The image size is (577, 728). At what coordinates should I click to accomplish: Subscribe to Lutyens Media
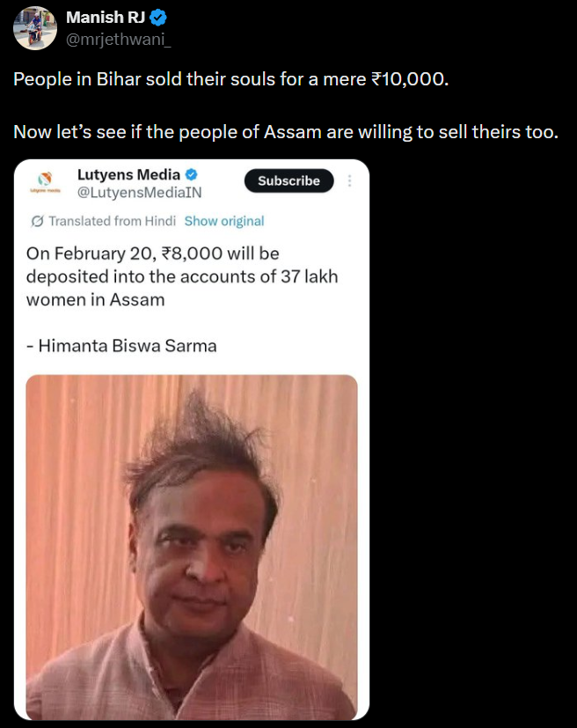288,180
